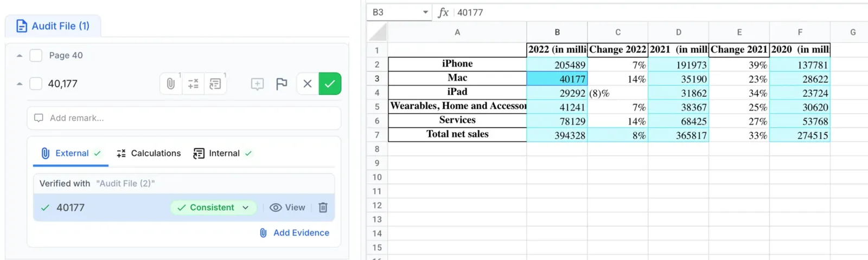
Task: Click the cell containing 29292
Action: (x=557, y=93)
